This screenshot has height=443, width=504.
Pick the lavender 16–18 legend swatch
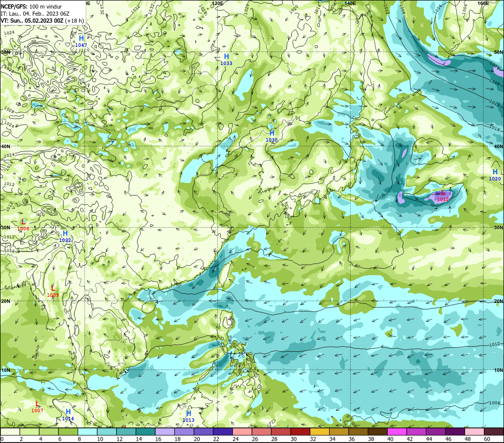click(165, 431)
